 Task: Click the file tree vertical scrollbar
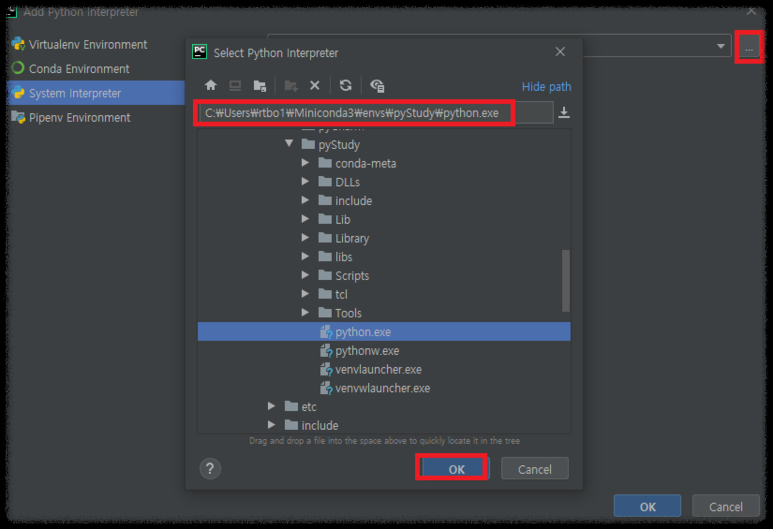(565, 281)
